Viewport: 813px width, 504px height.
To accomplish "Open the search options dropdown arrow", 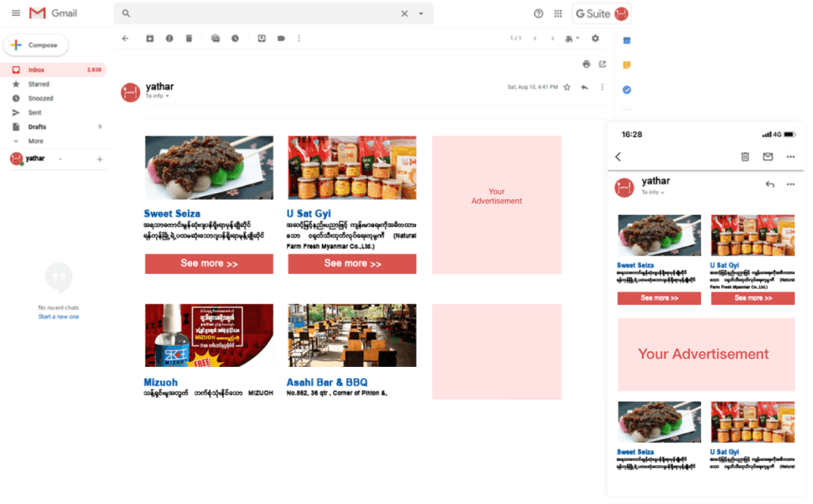I will [x=421, y=13].
